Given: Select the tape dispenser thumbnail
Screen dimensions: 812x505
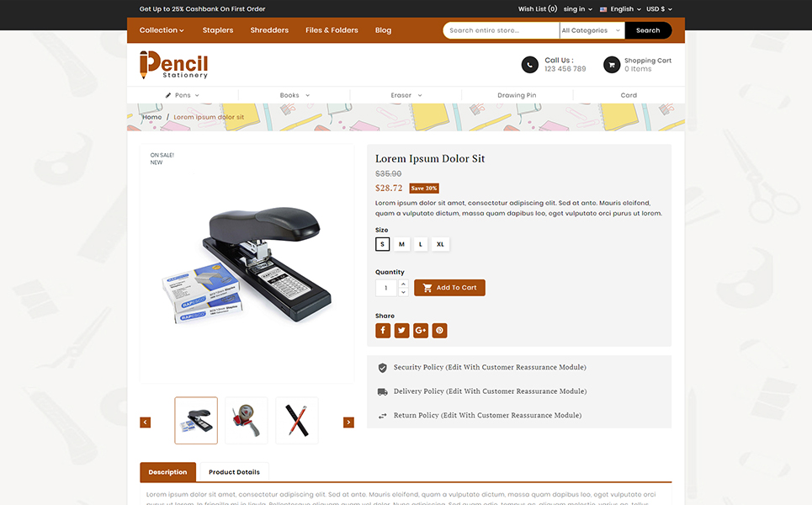Looking at the screenshot, I should point(247,420).
